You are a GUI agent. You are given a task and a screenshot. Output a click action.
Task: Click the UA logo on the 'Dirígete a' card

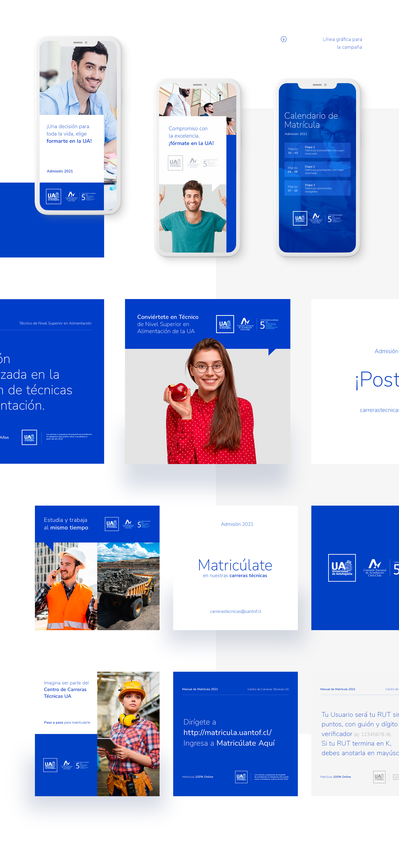pos(241,777)
